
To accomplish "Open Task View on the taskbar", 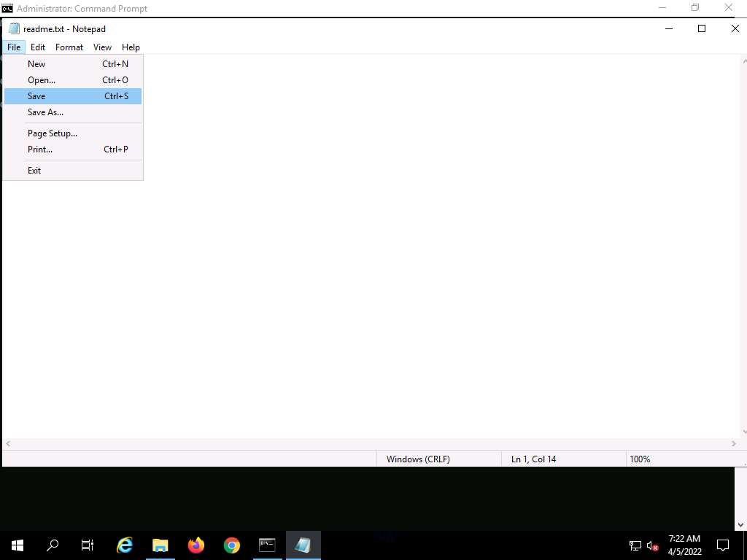I will pos(88,545).
